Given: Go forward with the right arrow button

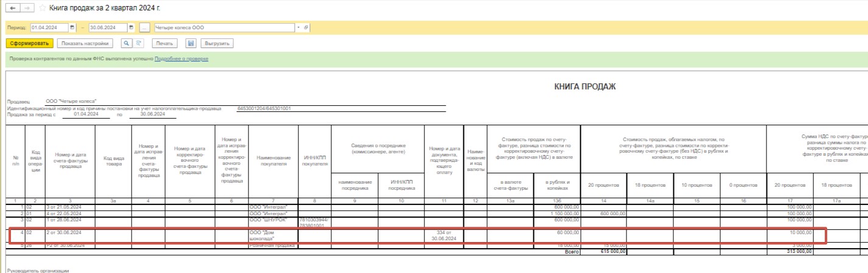Looking at the screenshot, I should pos(26,8).
